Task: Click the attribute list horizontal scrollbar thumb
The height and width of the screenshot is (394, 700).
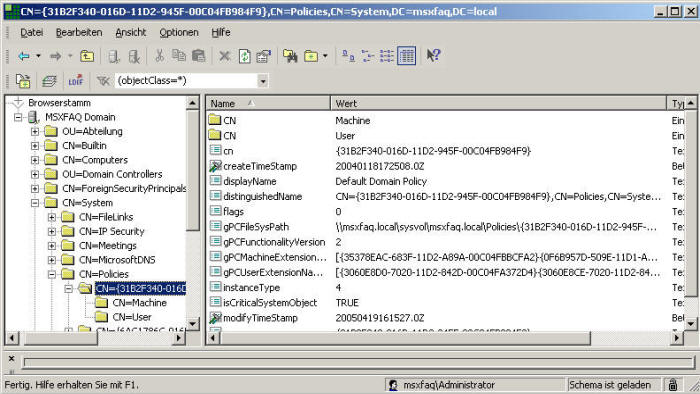Action: 405,338
